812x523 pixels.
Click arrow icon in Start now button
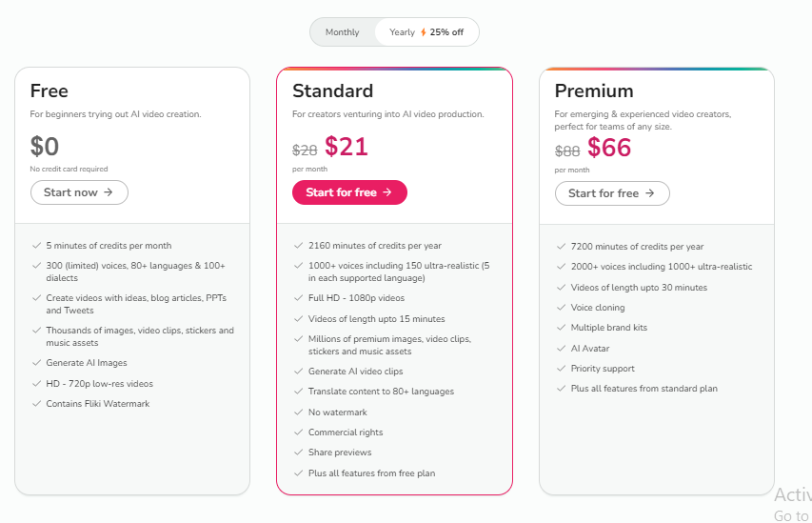click(x=109, y=192)
